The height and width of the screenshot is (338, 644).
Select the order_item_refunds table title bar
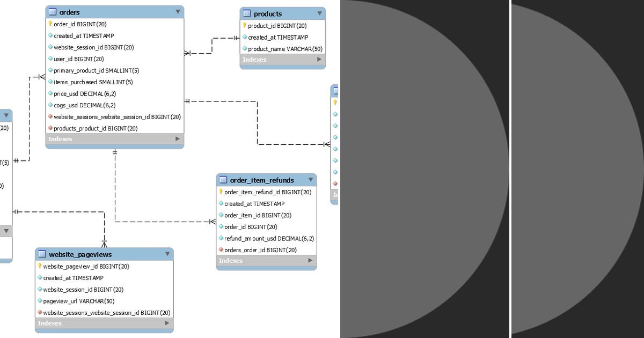263,180
